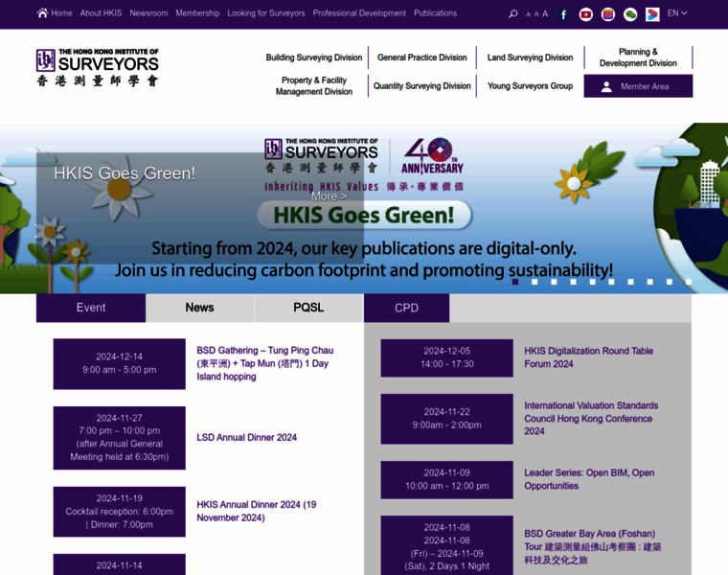The image size is (728, 575).
Task: Switch to the CPD tab
Action: (x=406, y=308)
